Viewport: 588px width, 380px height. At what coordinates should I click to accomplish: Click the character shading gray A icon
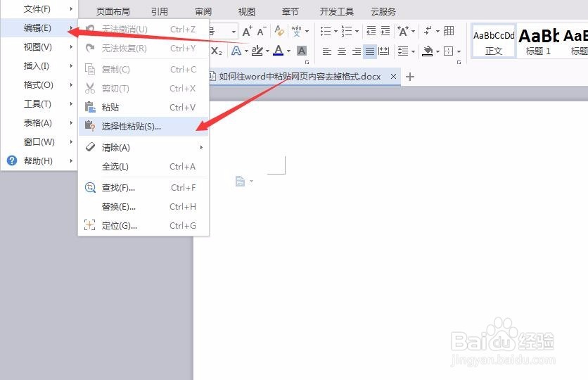coord(302,51)
